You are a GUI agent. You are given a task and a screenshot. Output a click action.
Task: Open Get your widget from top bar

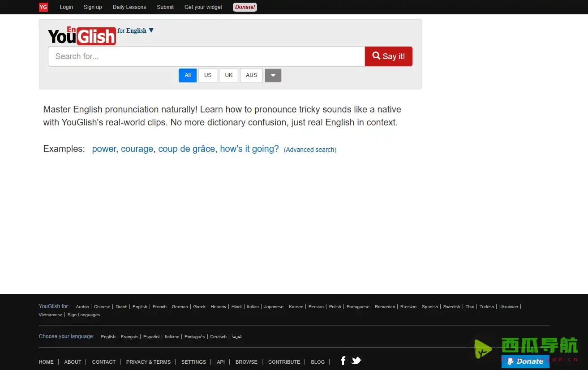tap(203, 7)
